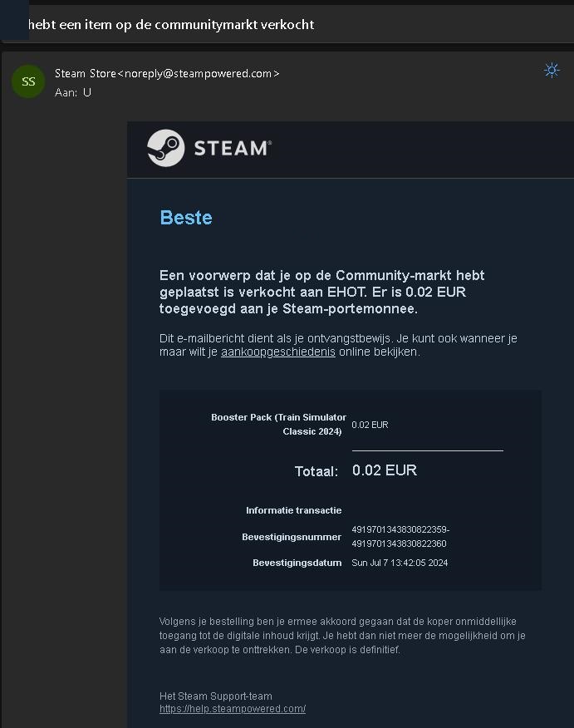Click the Aan: U recipient field

[73, 92]
